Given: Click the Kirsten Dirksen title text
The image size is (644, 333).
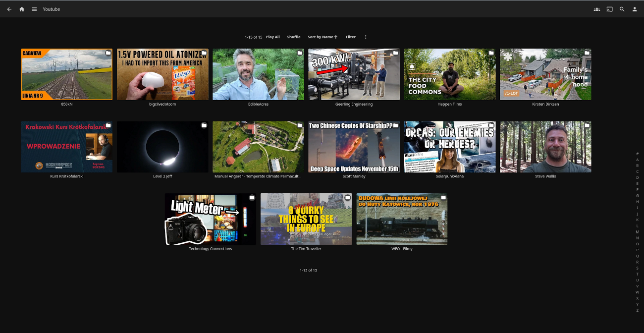Looking at the screenshot, I should pos(545,104).
